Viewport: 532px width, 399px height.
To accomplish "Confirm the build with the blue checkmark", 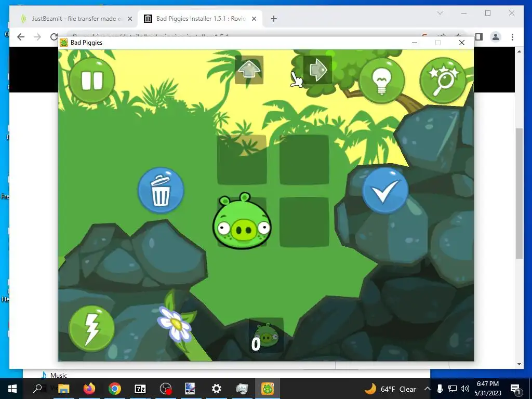I will click(385, 190).
